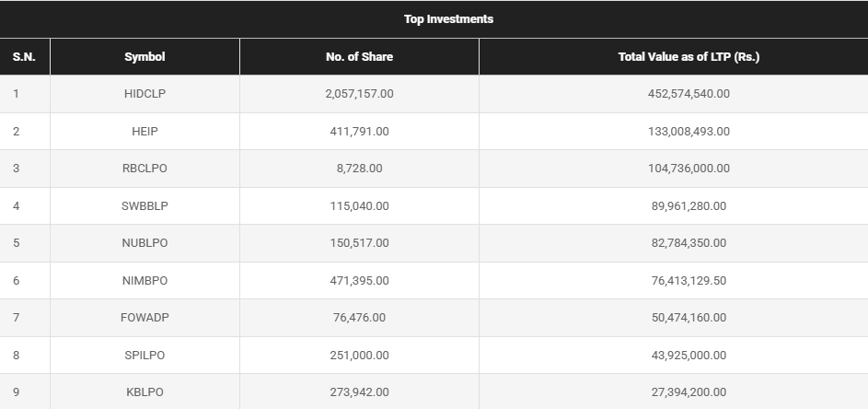The image size is (868, 409).
Task: Select the HEIP symbol entry
Action: tap(145, 132)
